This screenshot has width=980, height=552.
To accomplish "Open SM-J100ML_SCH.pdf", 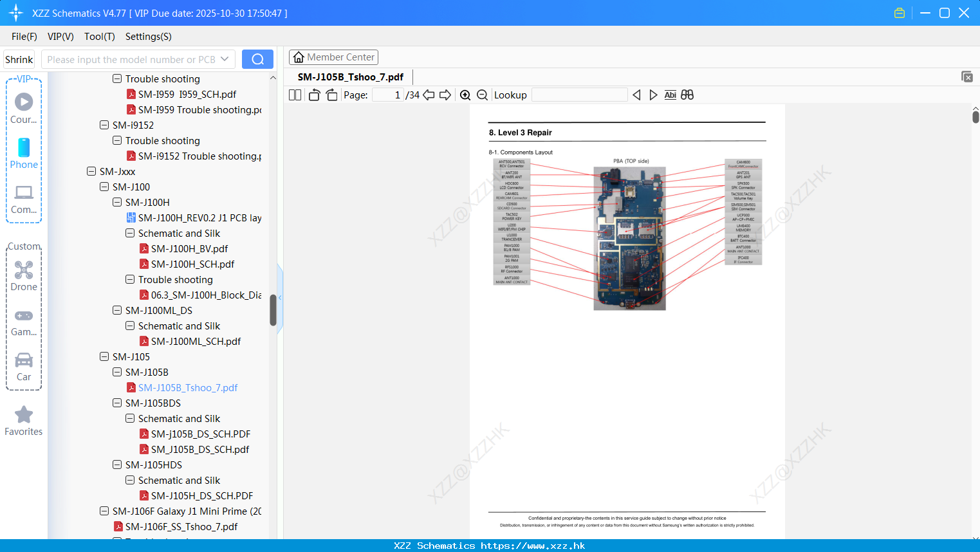I will click(x=190, y=342).
